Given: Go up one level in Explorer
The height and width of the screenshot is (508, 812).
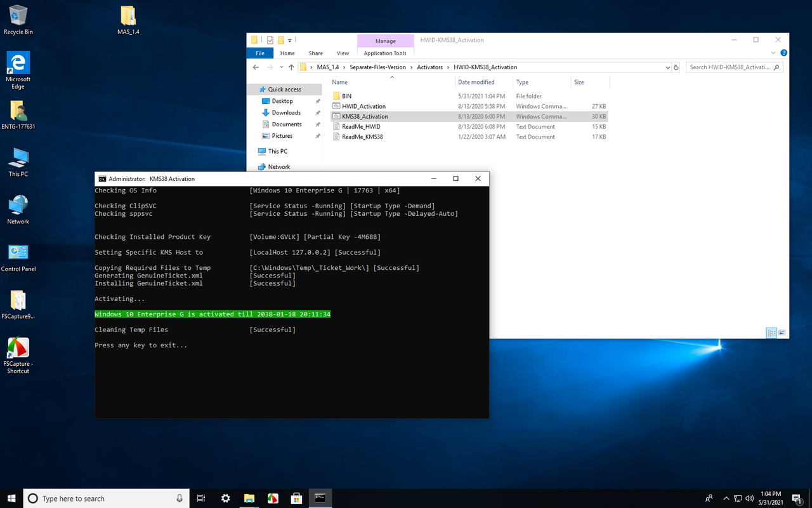Looking at the screenshot, I should click(291, 67).
